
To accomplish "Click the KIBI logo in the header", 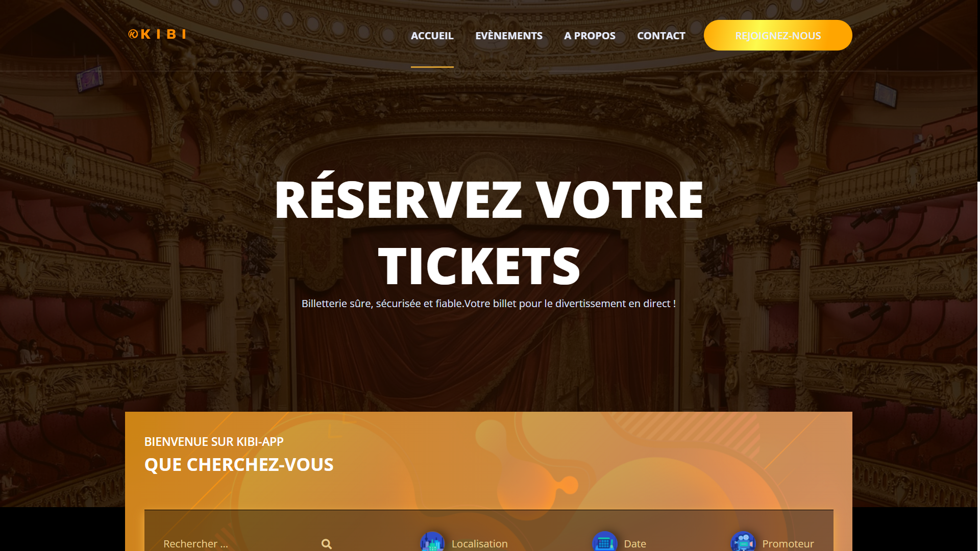I will pyautogui.click(x=157, y=34).
